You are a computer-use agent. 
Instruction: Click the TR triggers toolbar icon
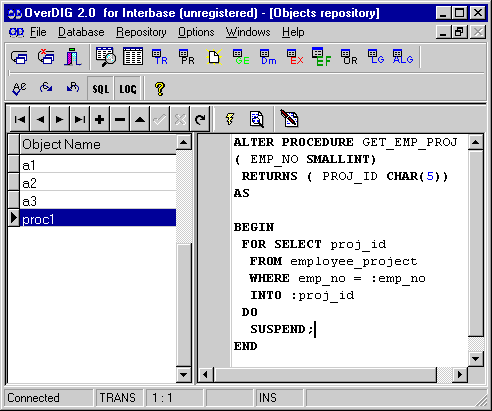160,57
